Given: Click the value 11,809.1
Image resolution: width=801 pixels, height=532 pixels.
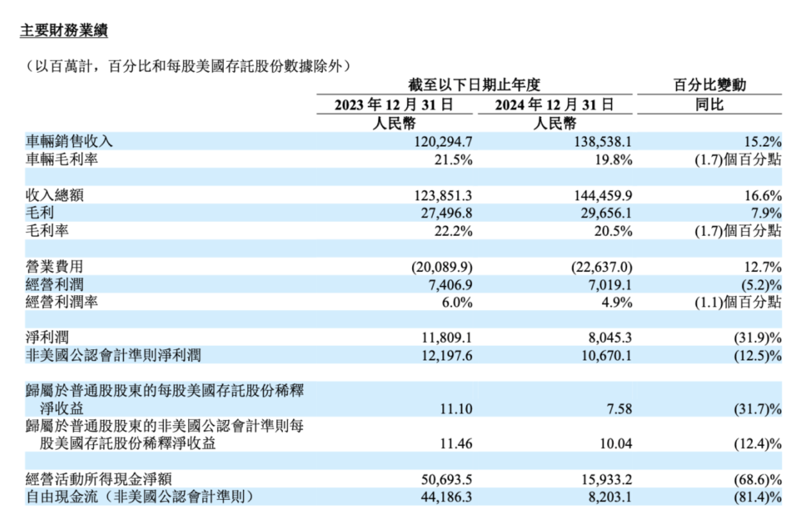Looking at the screenshot, I should pyautogui.click(x=447, y=338).
